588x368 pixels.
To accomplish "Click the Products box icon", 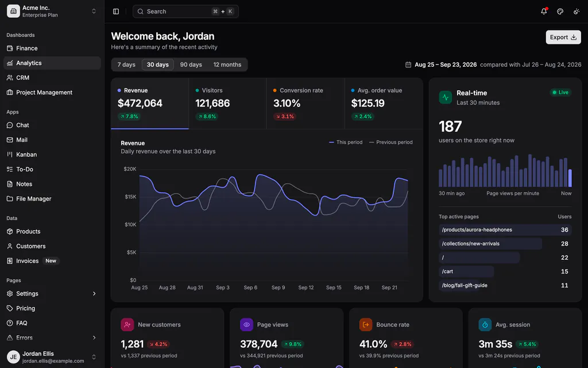I will pos(10,231).
